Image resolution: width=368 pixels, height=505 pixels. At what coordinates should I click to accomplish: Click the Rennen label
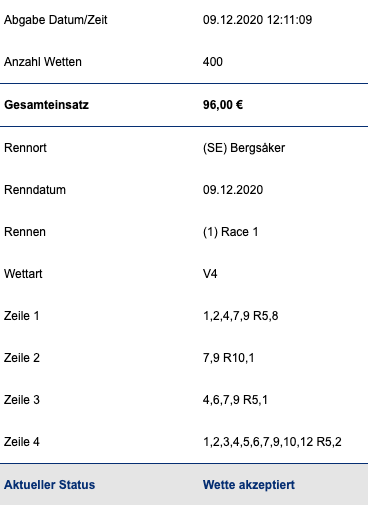(25, 232)
